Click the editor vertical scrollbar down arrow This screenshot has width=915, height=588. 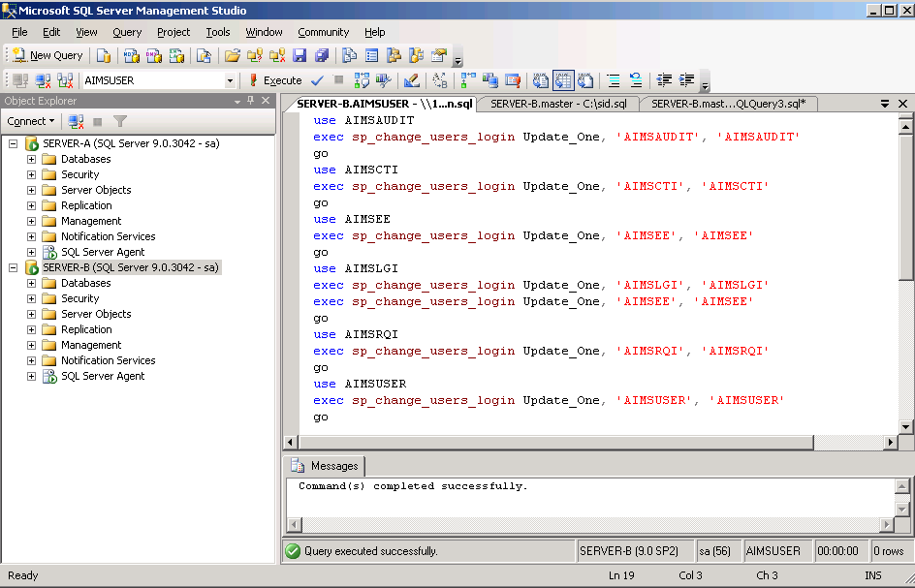pyautogui.click(x=905, y=427)
